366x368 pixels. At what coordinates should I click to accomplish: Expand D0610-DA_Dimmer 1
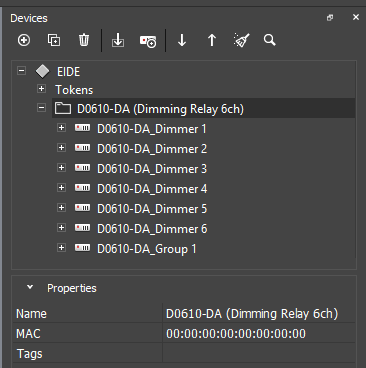pyautogui.click(x=61, y=128)
